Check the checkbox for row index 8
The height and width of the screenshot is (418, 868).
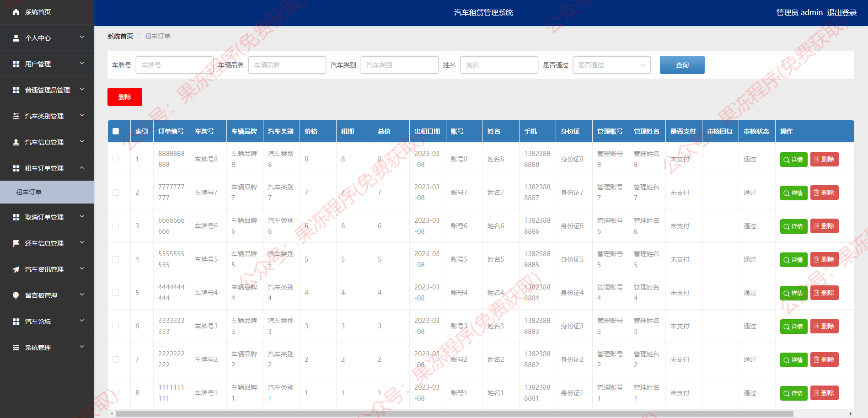tap(116, 393)
